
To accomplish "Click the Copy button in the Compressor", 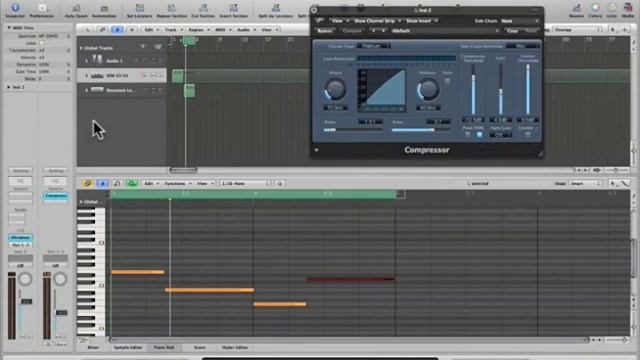I will pyautogui.click(x=512, y=31).
